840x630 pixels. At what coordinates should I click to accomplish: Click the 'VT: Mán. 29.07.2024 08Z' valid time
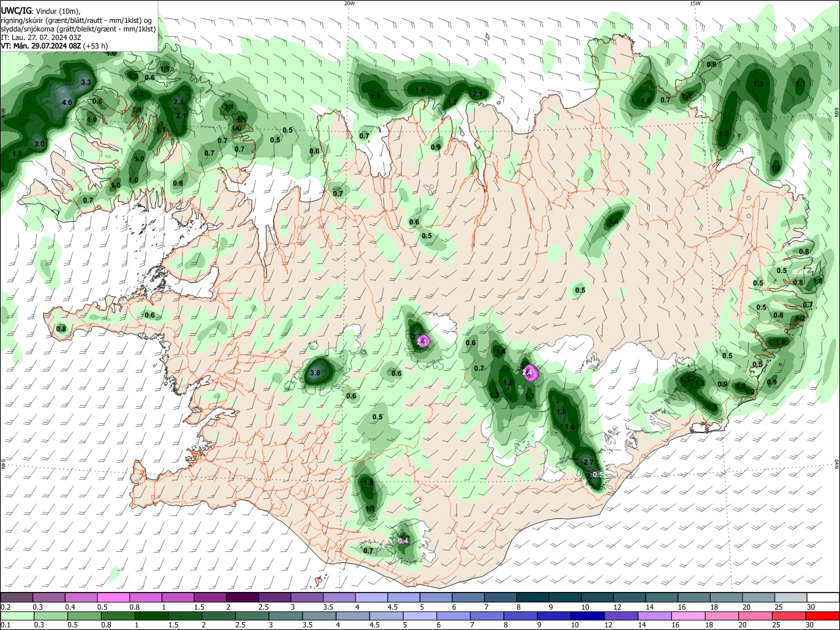[41, 46]
